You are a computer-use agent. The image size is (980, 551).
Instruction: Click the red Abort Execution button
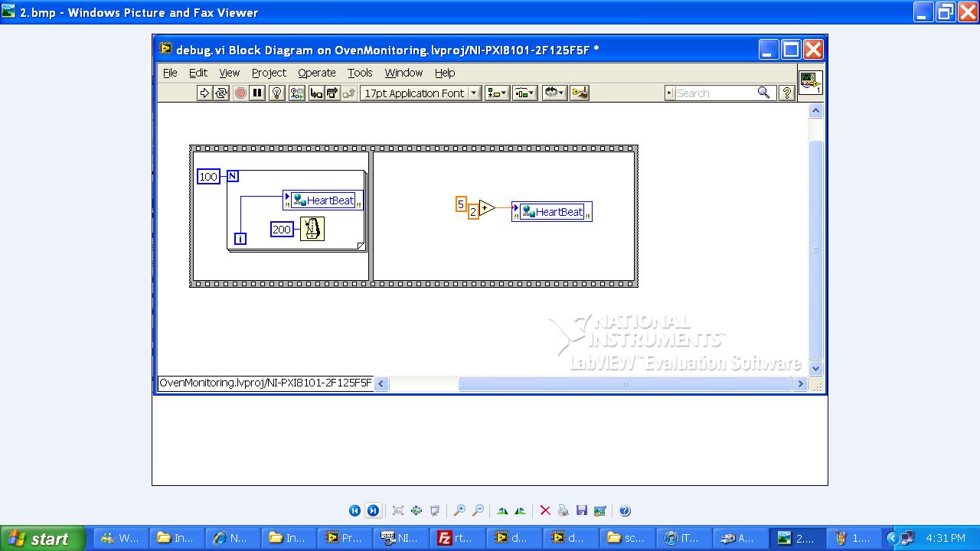tap(240, 93)
